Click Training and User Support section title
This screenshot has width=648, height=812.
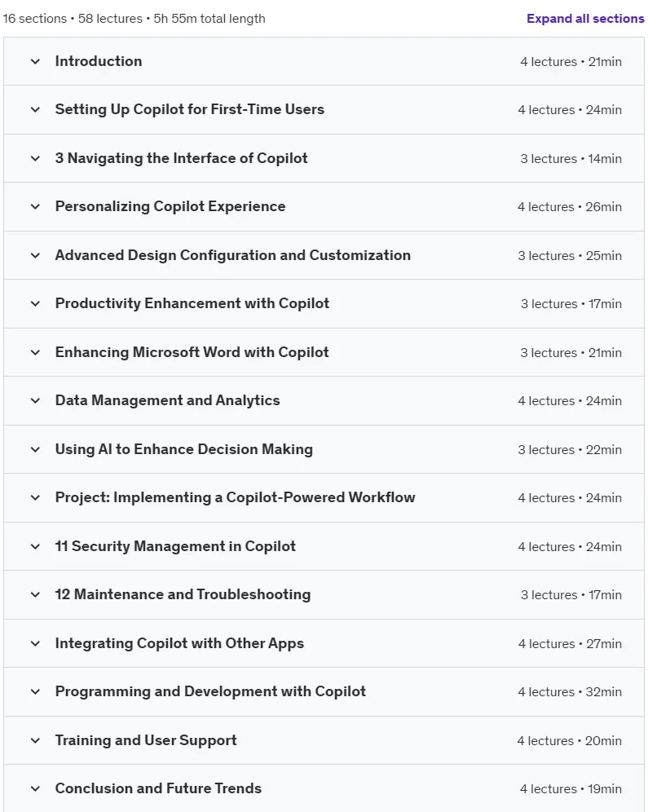pyautogui.click(x=146, y=740)
